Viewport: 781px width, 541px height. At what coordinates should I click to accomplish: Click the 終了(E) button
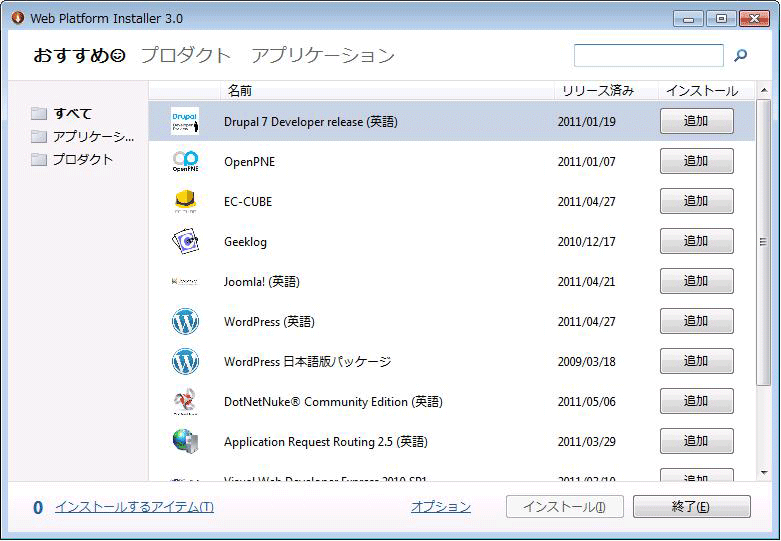[x=691, y=507]
